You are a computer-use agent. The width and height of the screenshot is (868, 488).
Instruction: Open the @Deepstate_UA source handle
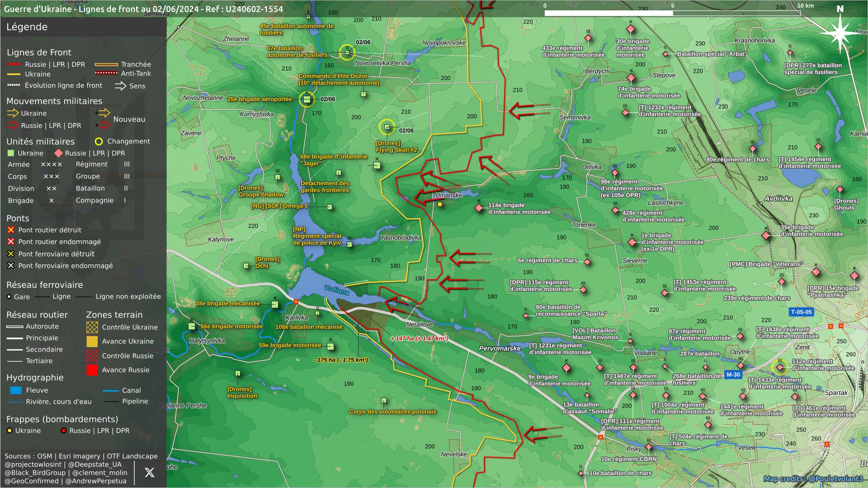point(94,465)
